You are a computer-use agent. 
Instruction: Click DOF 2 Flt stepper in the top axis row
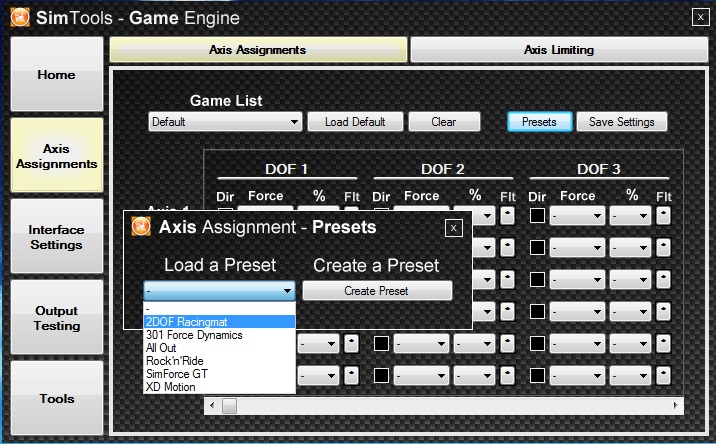[x=507, y=216]
